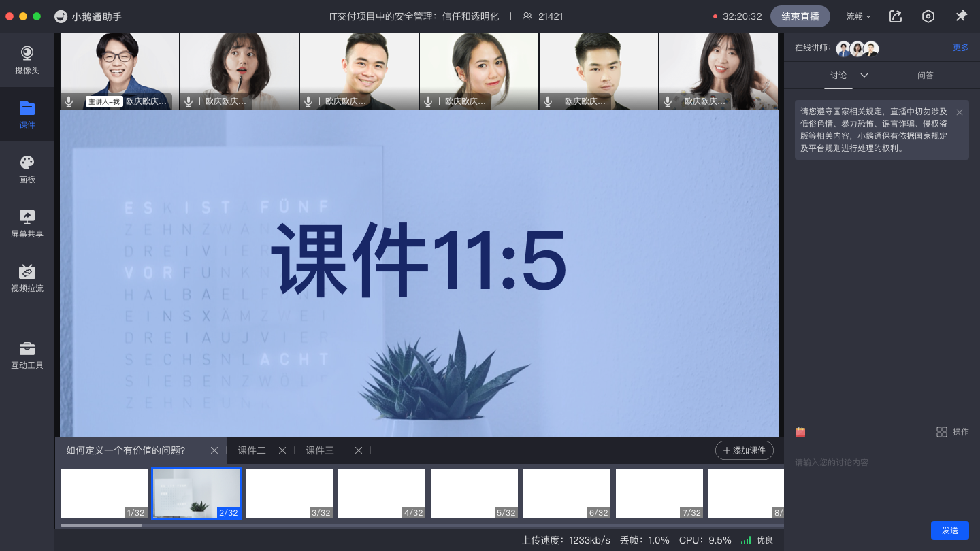Screen dimensions: 980x551
Task: Switch to the 问答 tab
Action: tap(925, 76)
